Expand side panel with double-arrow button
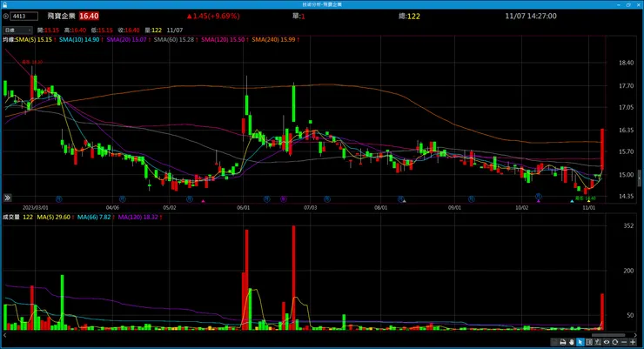The image size is (644, 349). click(7, 198)
